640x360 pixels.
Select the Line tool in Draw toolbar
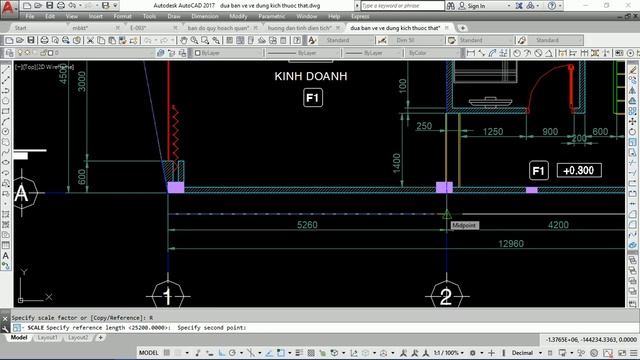(6, 70)
